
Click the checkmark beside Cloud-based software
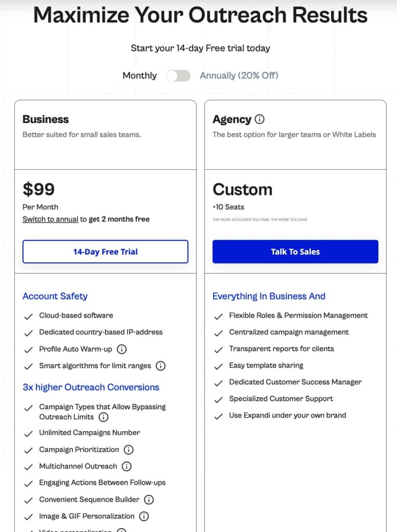click(x=29, y=316)
